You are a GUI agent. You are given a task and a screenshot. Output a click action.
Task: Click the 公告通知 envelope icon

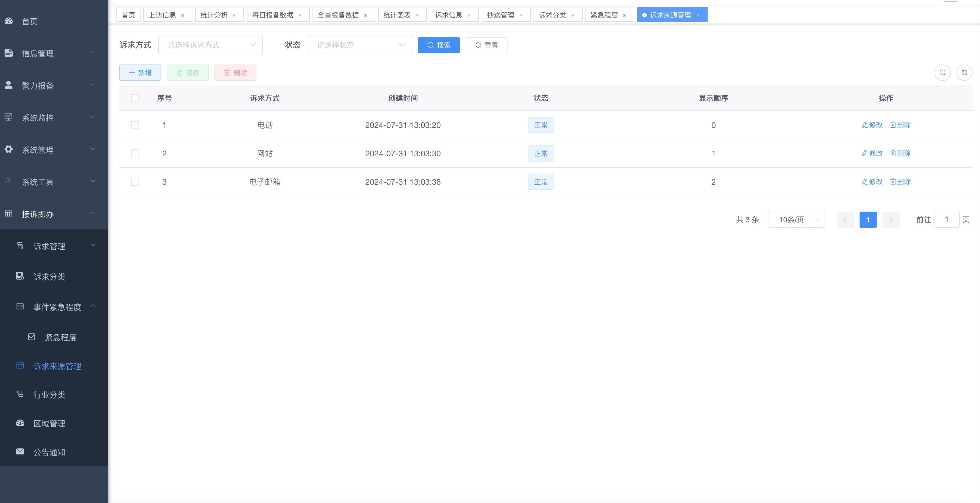click(x=20, y=451)
